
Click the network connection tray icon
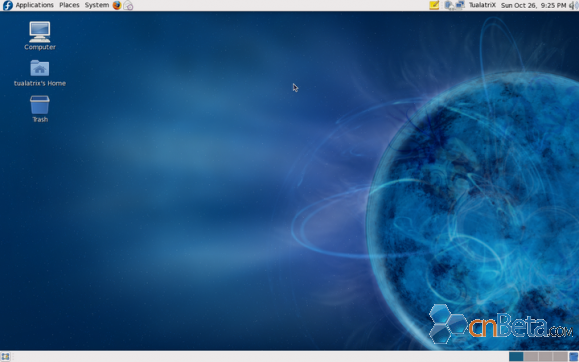(x=460, y=5)
